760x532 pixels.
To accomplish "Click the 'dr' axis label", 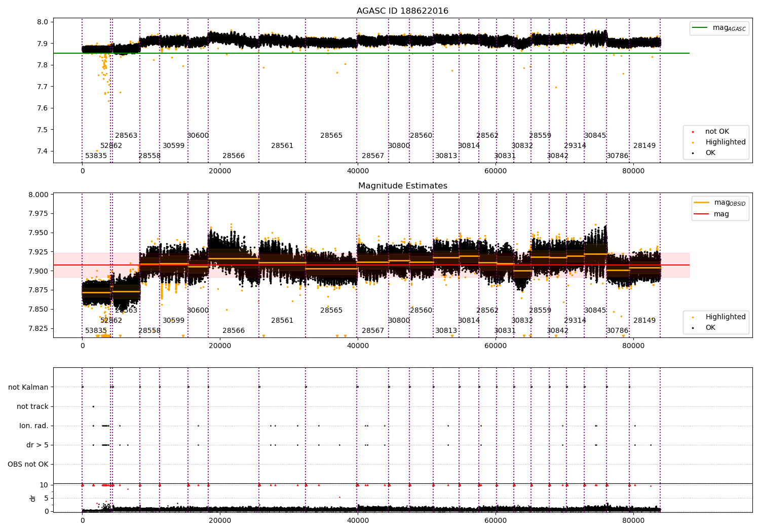I will click(33, 499).
